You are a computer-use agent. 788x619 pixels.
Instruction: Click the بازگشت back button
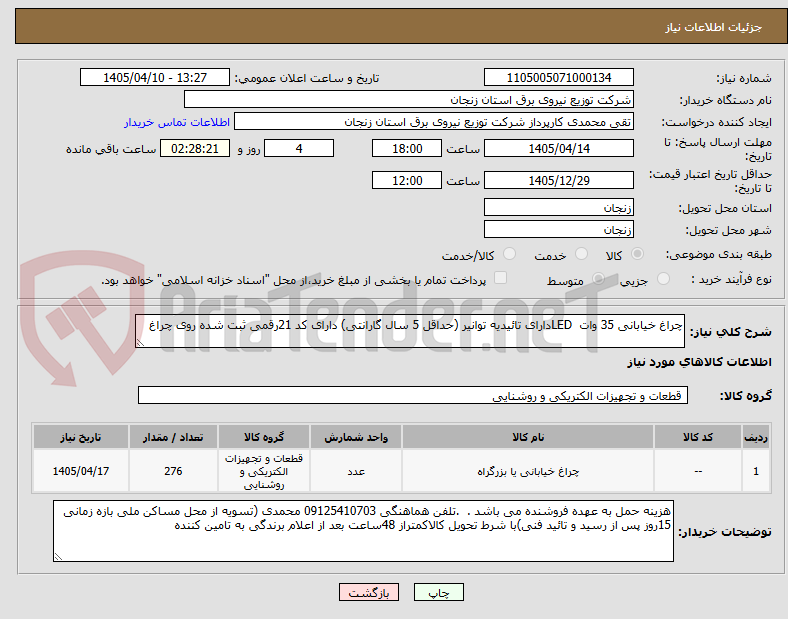(x=369, y=592)
